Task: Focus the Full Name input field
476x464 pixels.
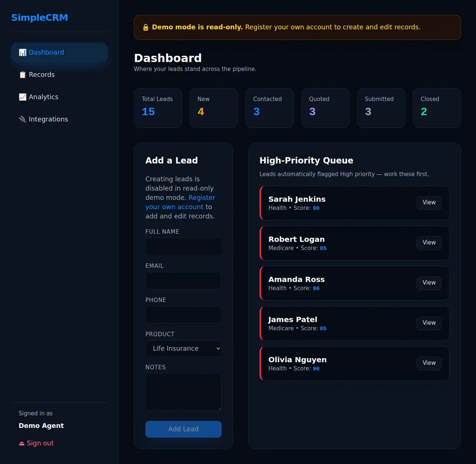Action: 183,246
